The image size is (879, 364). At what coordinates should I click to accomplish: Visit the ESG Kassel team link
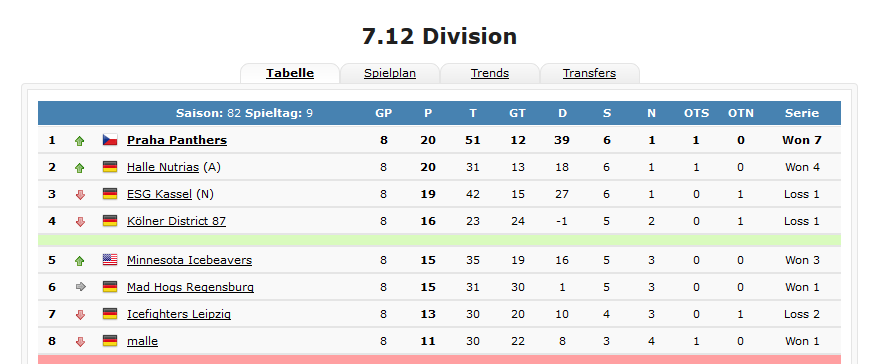159,194
